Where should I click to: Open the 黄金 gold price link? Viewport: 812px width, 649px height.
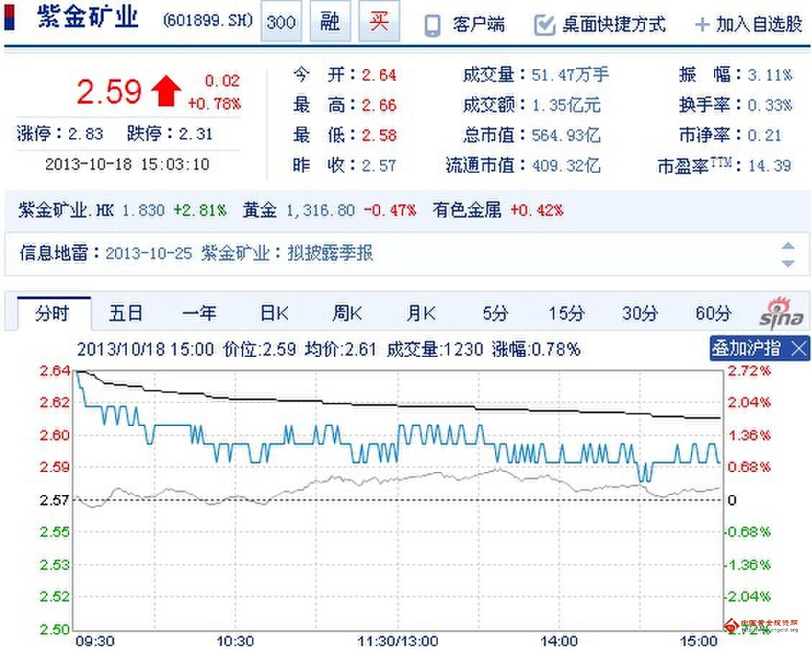[x=260, y=210]
